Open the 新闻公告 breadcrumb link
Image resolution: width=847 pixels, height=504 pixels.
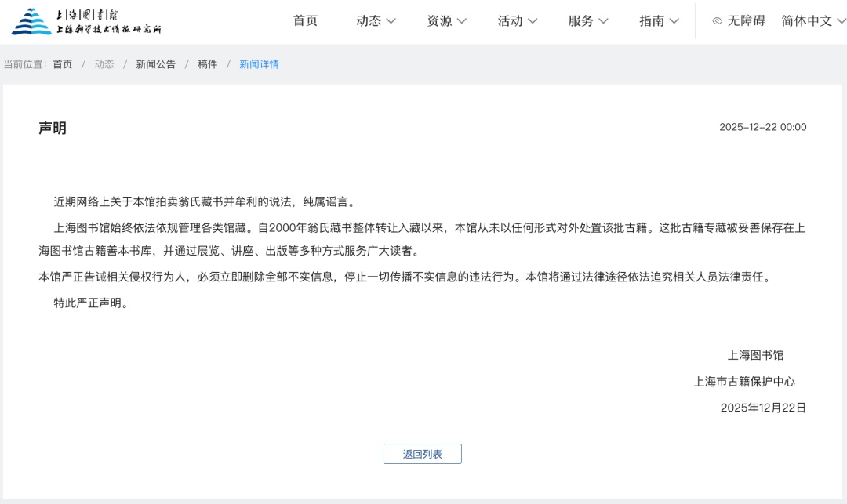point(155,64)
